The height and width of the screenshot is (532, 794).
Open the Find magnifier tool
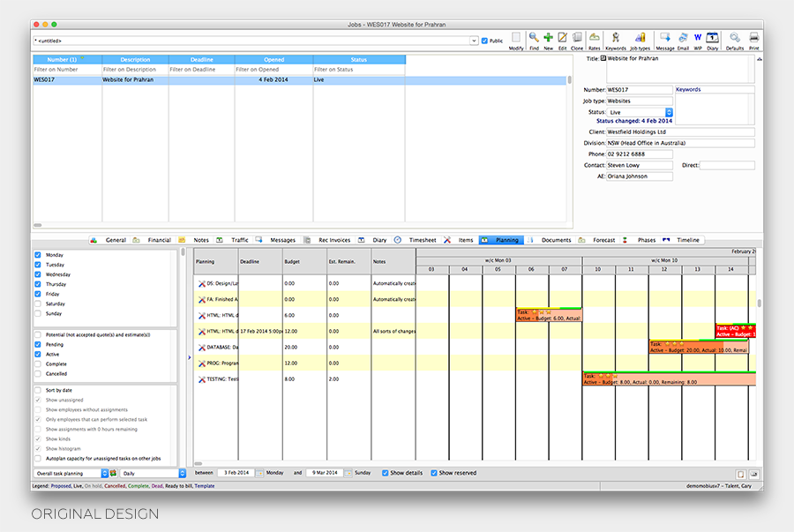[534, 37]
